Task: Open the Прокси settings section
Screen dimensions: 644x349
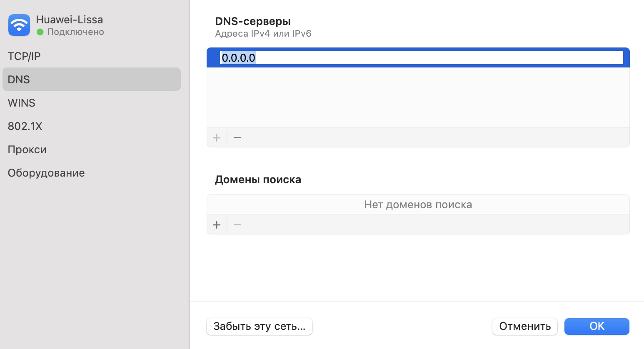Action: click(27, 149)
